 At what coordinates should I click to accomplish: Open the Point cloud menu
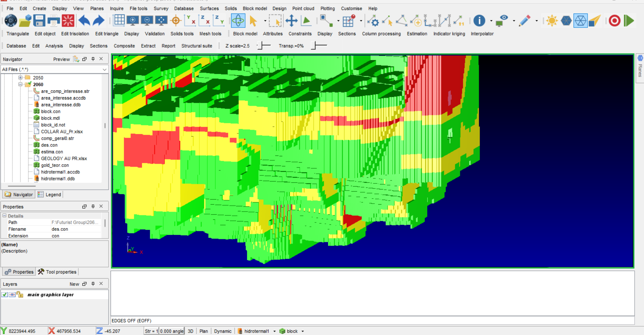303,8
